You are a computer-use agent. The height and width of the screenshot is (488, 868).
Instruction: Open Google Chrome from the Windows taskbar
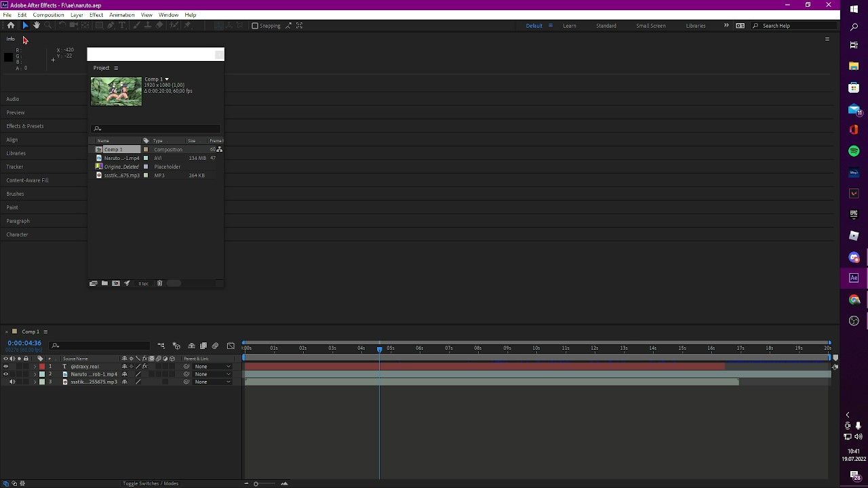(x=854, y=300)
